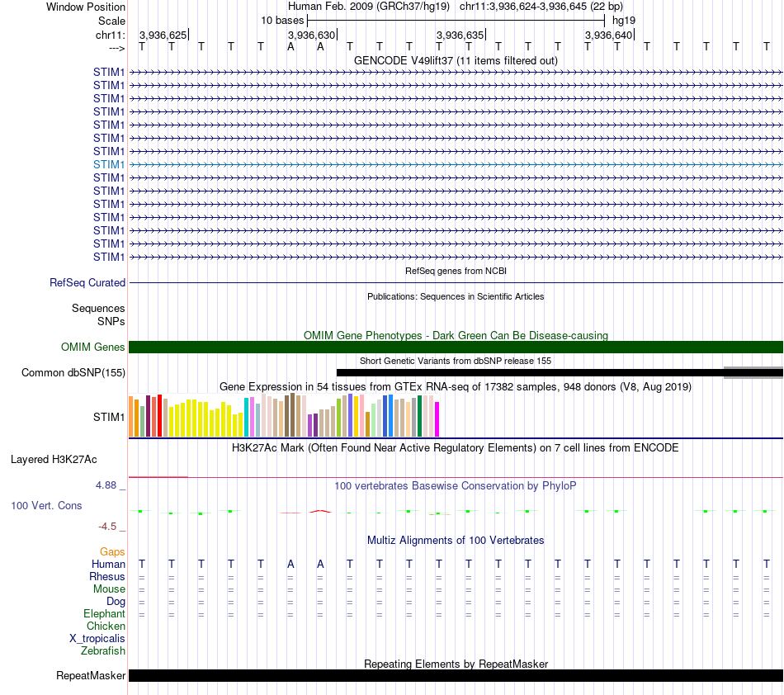The image size is (784, 695).
Task: Click the raised red PhyloP peak
Action: tap(320, 511)
